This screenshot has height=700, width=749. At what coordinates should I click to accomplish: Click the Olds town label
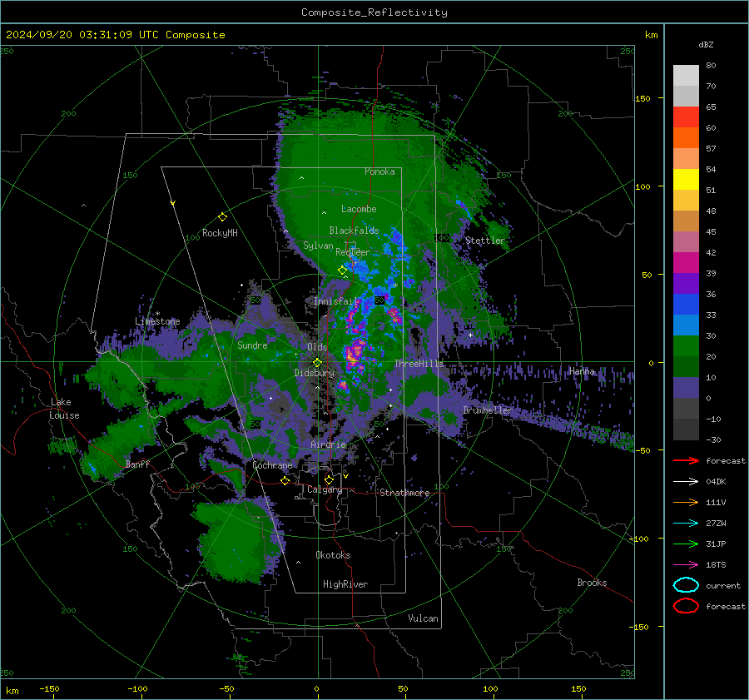317,347
